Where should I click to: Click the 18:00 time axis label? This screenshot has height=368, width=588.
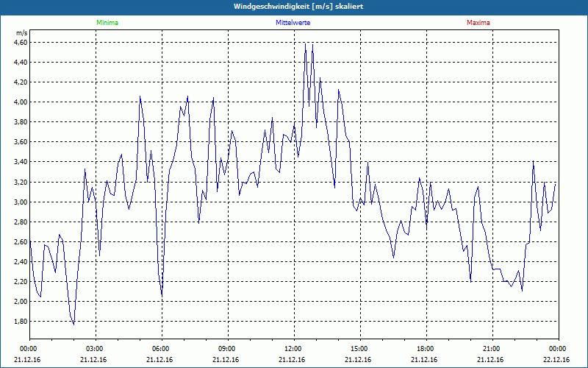coord(426,349)
